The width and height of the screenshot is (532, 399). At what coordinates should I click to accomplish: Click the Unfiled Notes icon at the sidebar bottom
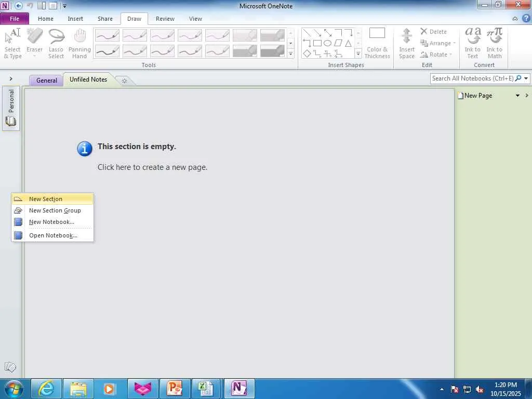pos(10,367)
